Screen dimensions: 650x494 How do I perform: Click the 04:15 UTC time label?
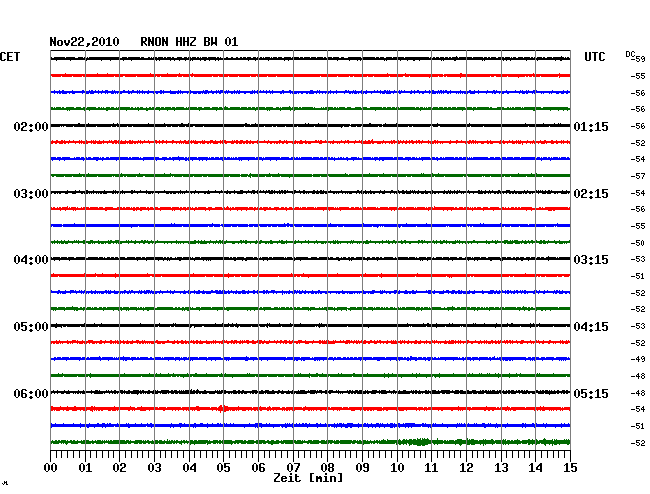pyautogui.click(x=591, y=327)
